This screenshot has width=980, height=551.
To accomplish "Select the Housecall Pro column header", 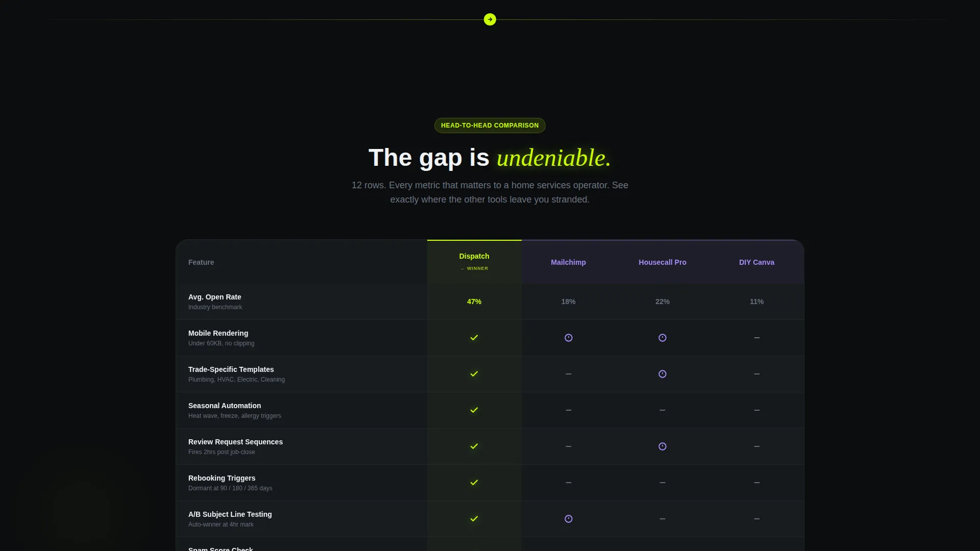I will (x=663, y=262).
